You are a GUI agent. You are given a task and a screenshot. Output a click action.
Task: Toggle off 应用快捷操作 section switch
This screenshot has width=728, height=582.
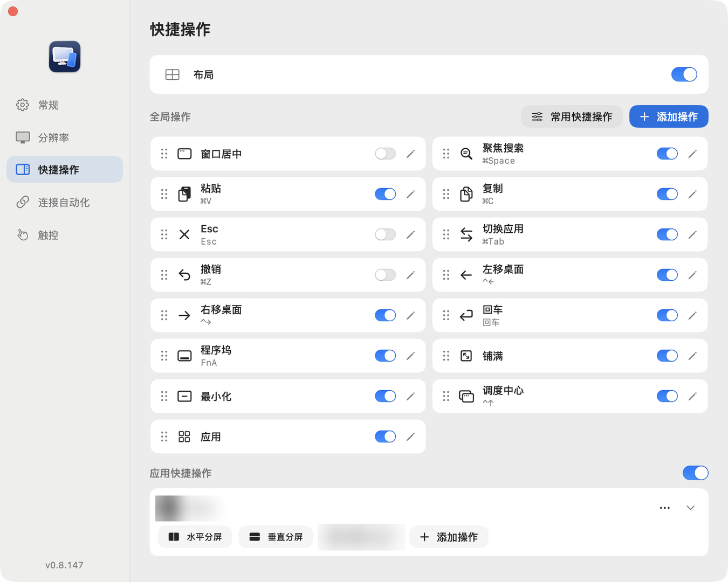point(696,473)
